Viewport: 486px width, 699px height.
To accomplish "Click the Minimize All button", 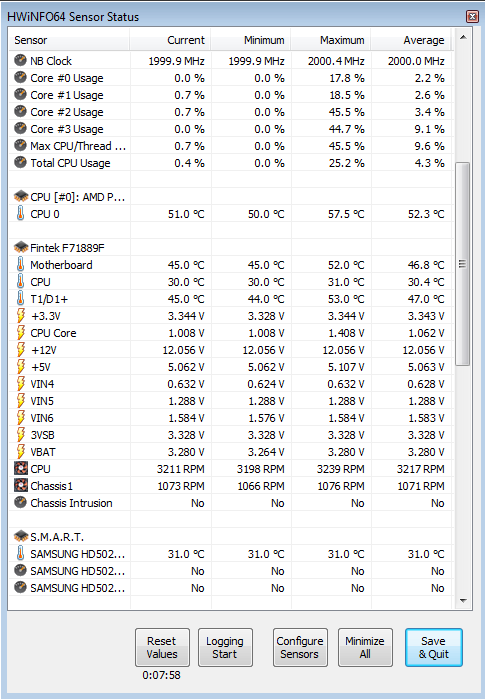I will pyautogui.click(x=365, y=647).
